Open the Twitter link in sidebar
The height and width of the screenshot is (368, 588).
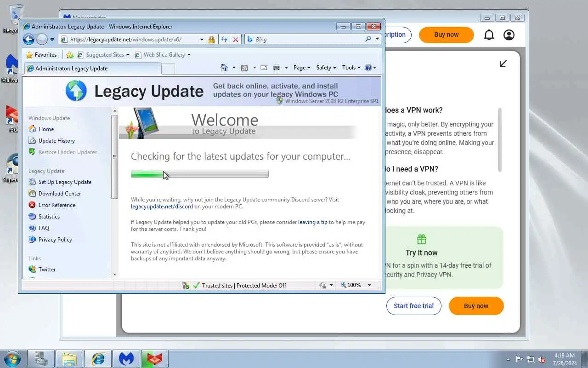click(42, 270)
